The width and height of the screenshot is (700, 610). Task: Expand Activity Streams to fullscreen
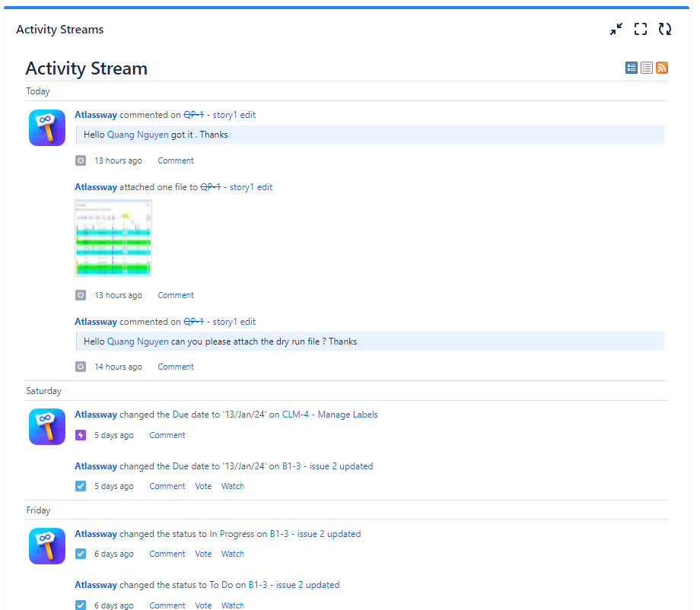[x=641, y=29]
